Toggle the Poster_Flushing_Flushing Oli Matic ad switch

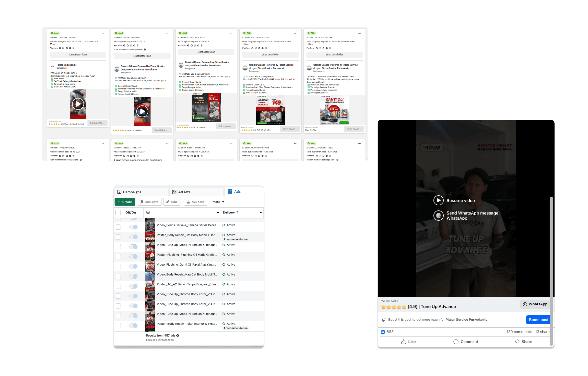(133, 256)
